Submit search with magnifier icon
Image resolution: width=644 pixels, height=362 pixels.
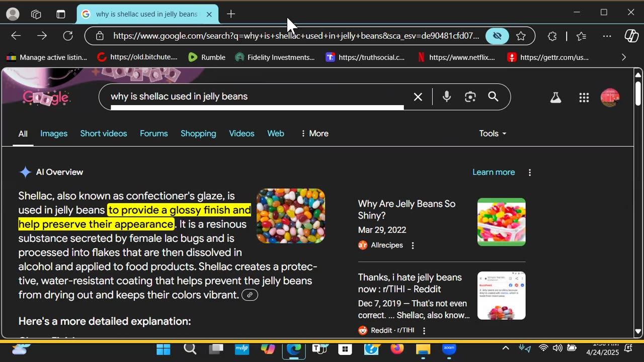493,97
